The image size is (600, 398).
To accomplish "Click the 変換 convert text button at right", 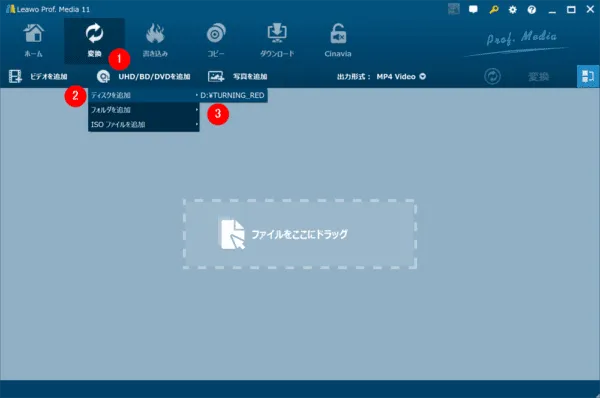I will [538, 77].
